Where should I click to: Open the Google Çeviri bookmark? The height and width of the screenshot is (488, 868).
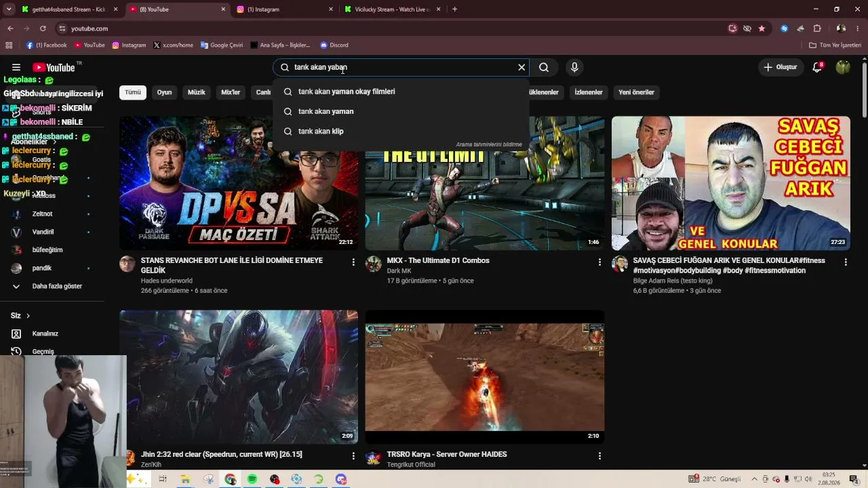tap(222, 45)
